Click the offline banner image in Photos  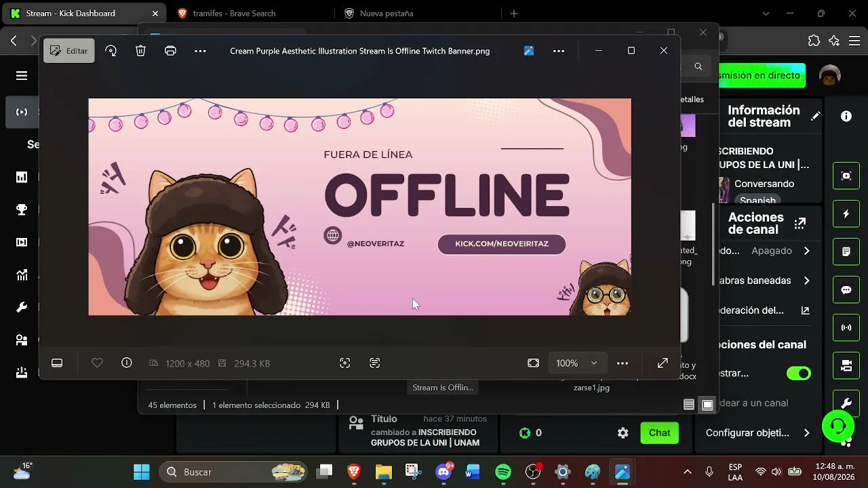[359, 207]
